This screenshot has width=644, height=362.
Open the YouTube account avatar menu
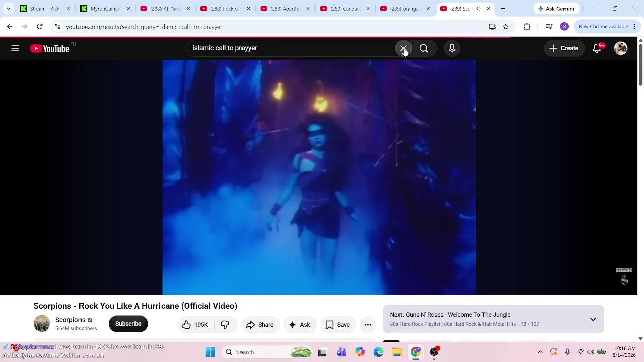pos(621,48)
